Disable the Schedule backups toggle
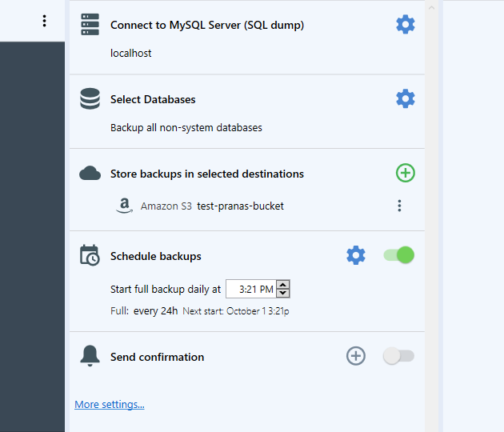The width and height of the screenshot is (504, 432). click(399, 255)
